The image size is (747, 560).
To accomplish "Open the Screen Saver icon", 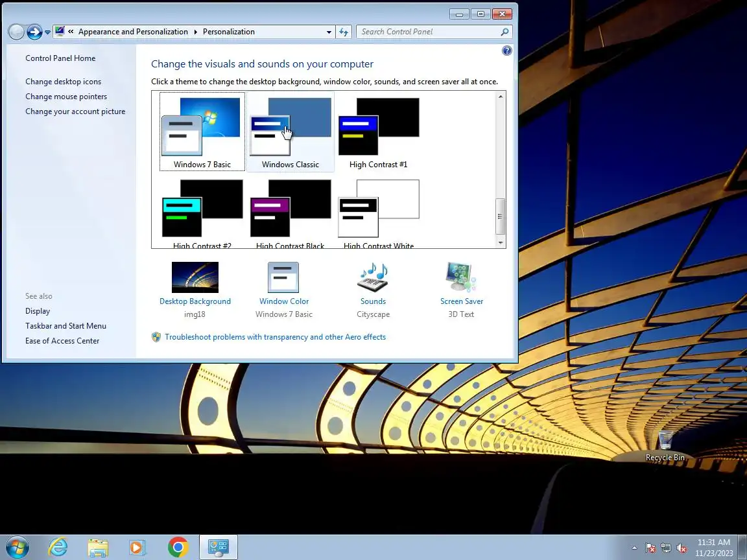I will click(x=461, y=277).
